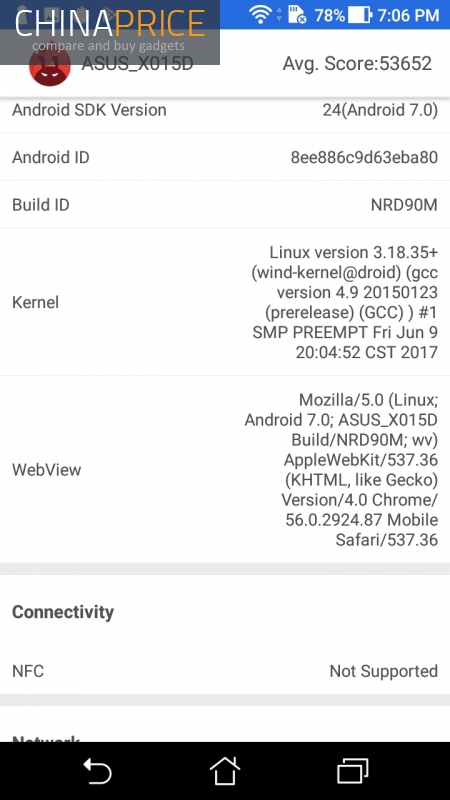Tap the SD card status icon

tap(296, 15)
